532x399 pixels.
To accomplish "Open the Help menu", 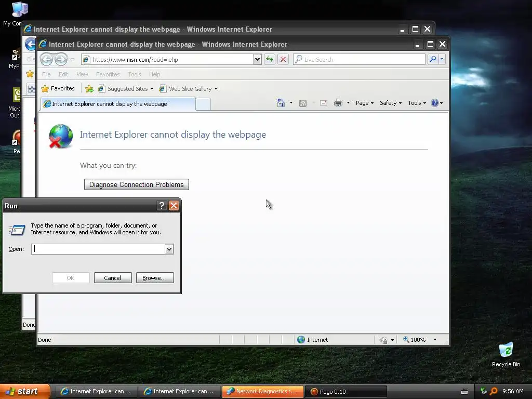I will coord(154,74).
